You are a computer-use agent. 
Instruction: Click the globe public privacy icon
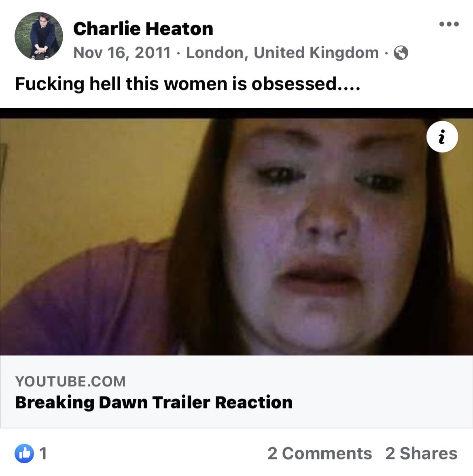(401, 53)
